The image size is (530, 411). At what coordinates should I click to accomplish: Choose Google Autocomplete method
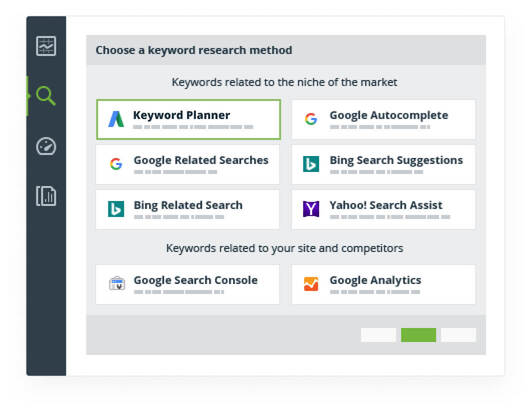click(x=384, y=119)
